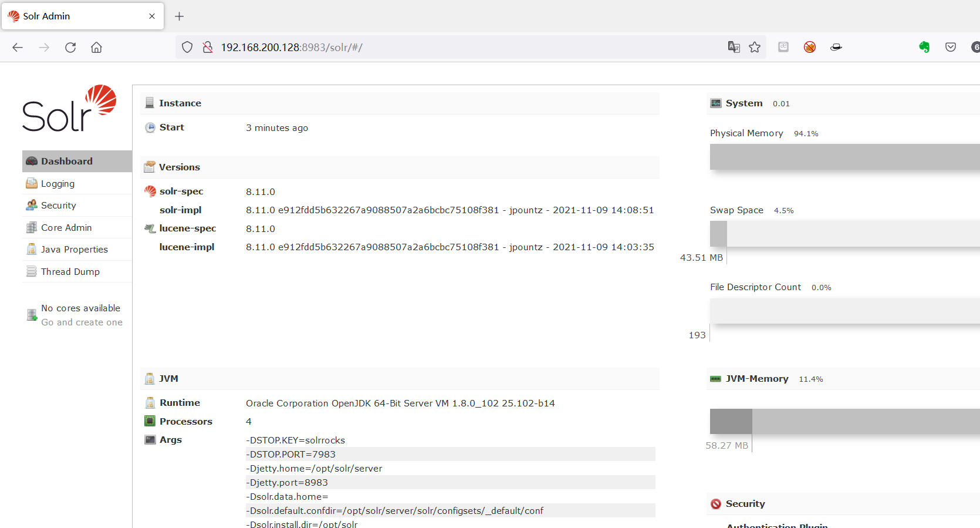This screenshot has width=980, height=528.
Task: Reload the page with the refresh button
Action: click(x=70, y=48)
